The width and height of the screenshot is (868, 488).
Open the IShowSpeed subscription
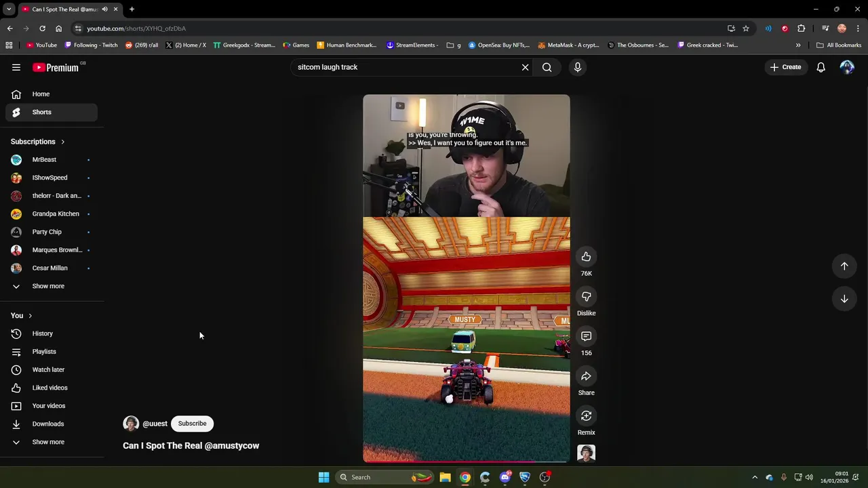click(52, 178)
